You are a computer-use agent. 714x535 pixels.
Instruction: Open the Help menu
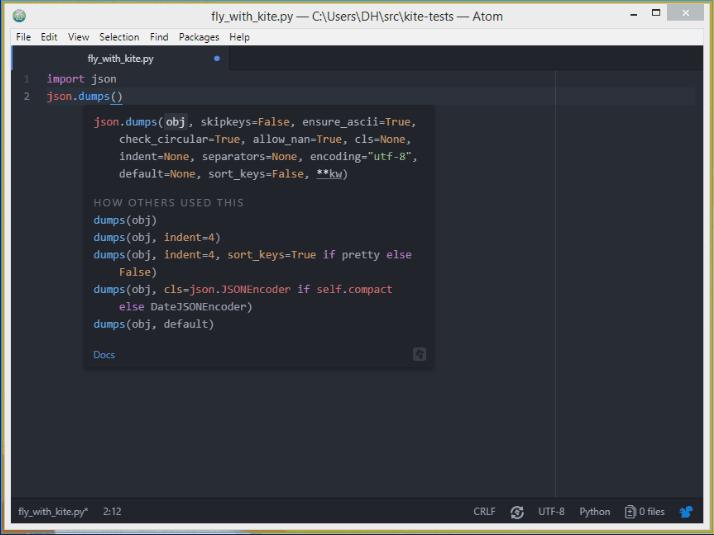tap(239, 37)
